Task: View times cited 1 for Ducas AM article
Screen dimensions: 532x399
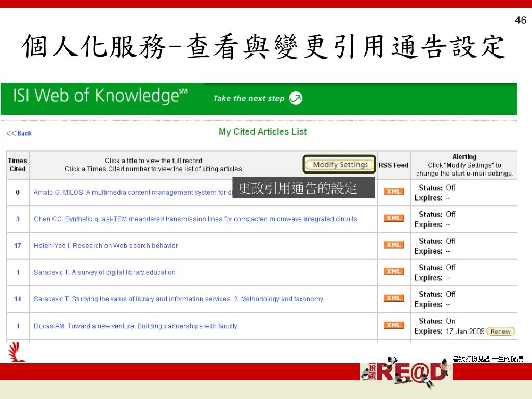Action: pyautogui.click(x=18, y=326)
